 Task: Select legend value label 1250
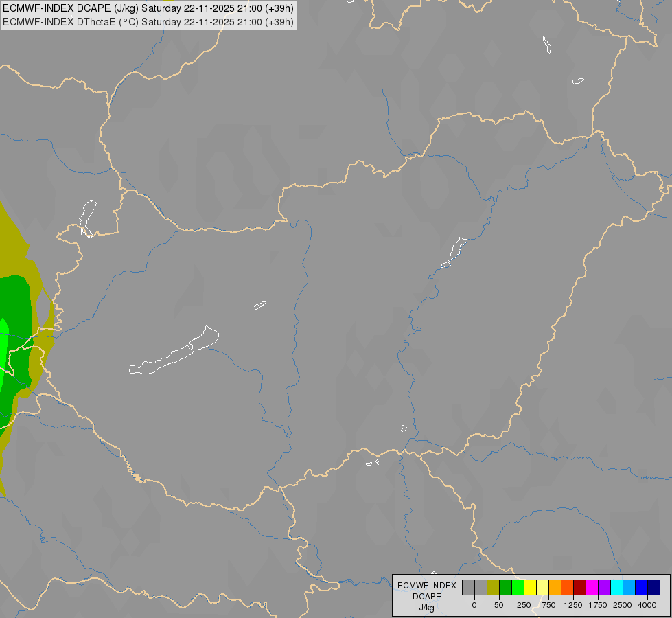[573, 605]
